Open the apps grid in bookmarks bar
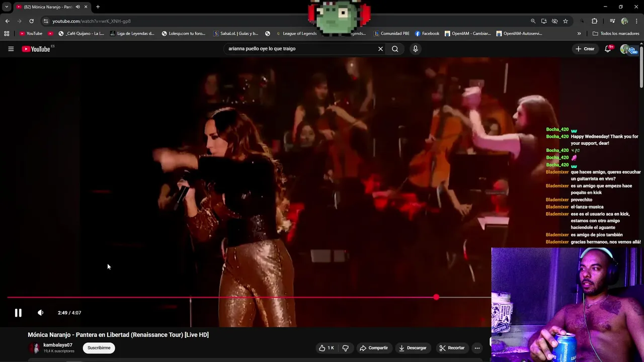This screenshot has width=644, height=362. click(7, 34)
